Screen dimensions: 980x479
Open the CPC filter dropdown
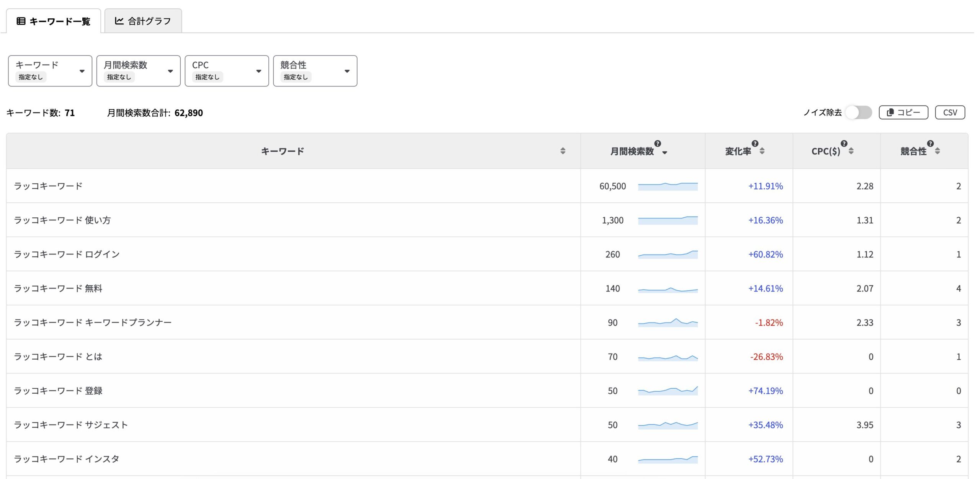pyautogui.click(x=227, y=71)
